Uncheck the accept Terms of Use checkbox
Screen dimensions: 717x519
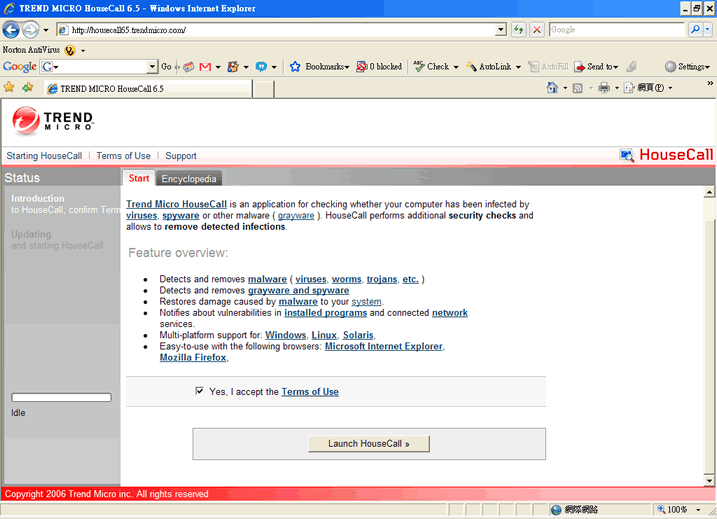coord(199,391)
